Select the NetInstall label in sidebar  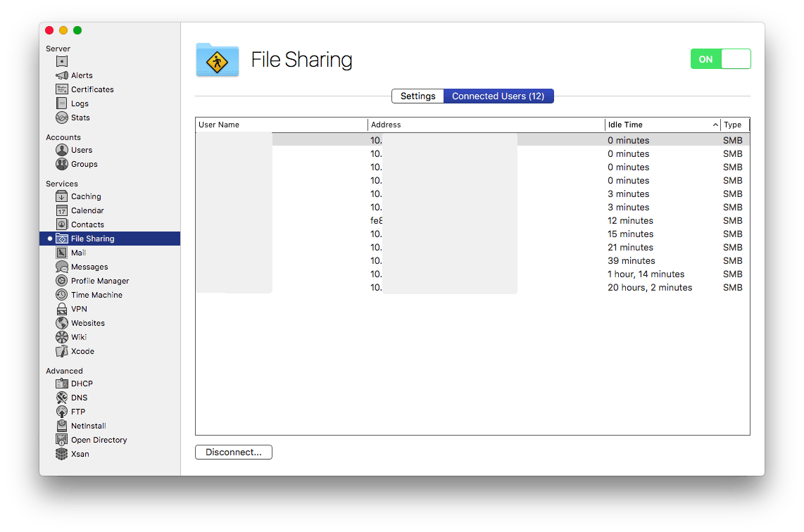pyautogui.click(x=89, y=426)
